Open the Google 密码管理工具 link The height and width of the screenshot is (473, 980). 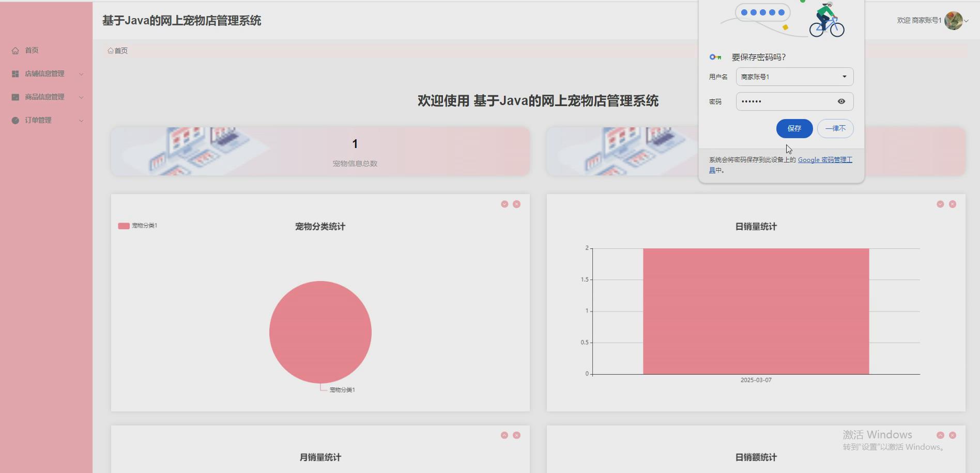point(825,160)
